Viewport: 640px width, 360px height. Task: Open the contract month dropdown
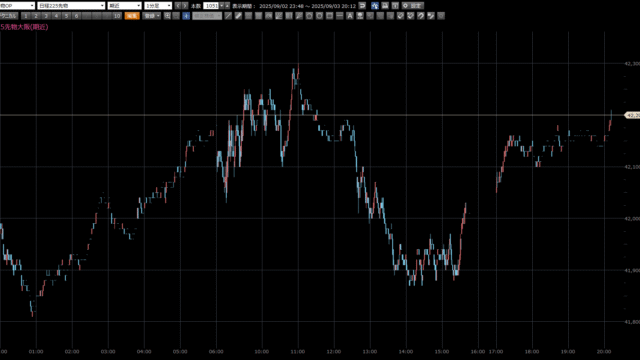pos(124,6)
